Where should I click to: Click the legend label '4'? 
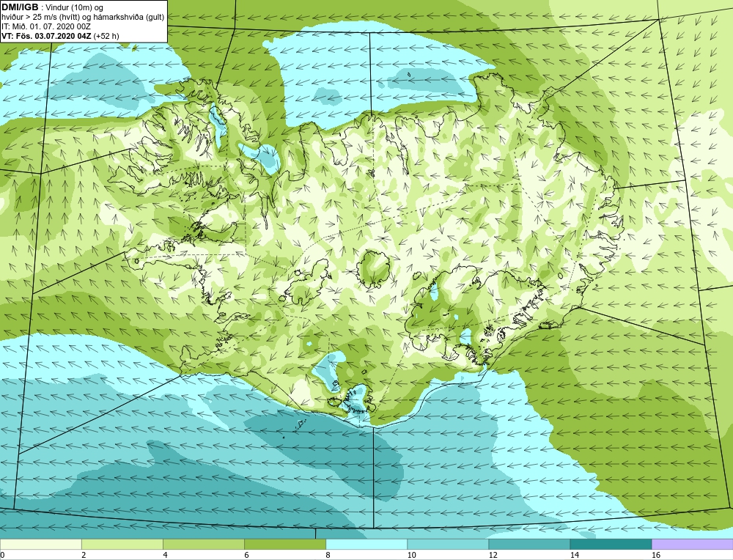pos(166,555)
